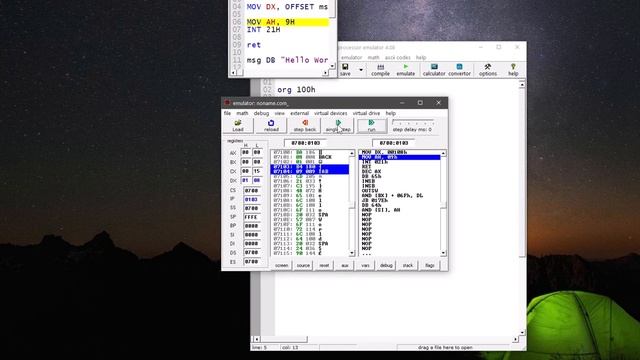This screenshot has width=640, height=360.
Task: Click the emulate button in editor toolbar
Action: pos(406,70)
